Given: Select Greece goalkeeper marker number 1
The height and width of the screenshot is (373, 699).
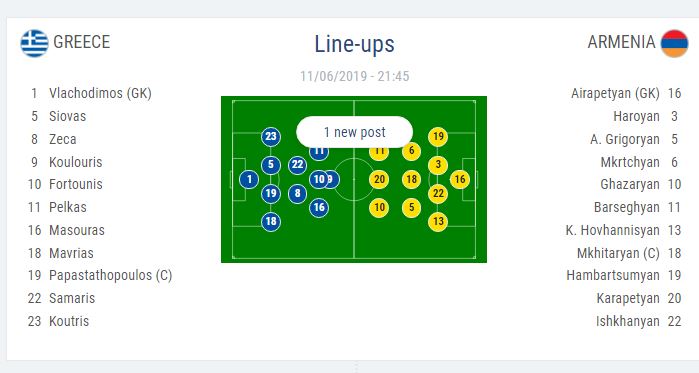Looking at the screenshot, I should 249,180.
